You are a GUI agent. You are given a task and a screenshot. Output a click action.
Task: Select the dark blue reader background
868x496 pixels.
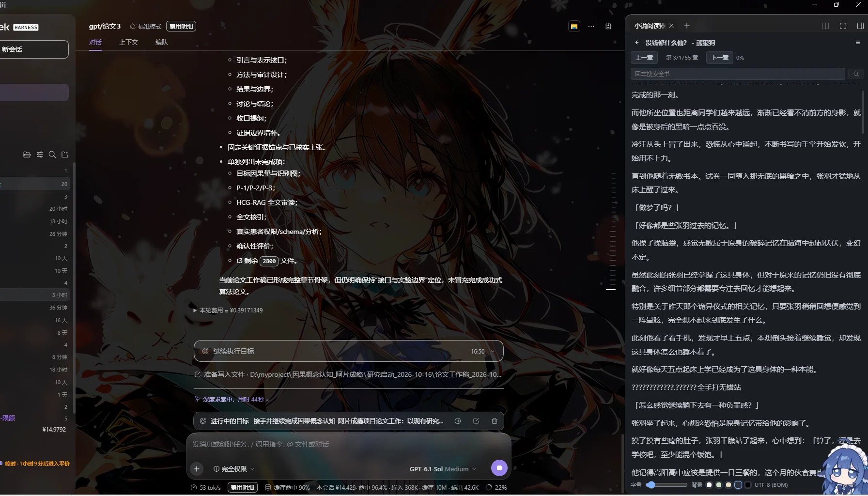coord(738,485)
